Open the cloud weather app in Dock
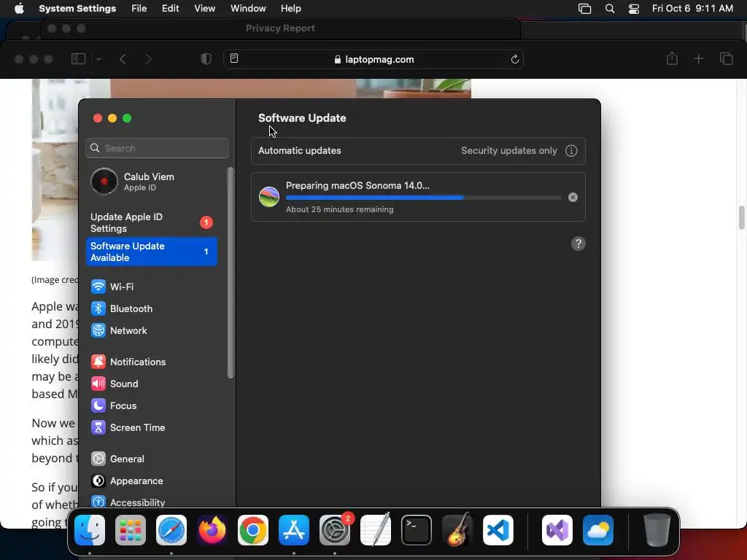 (x=598, y=530)
